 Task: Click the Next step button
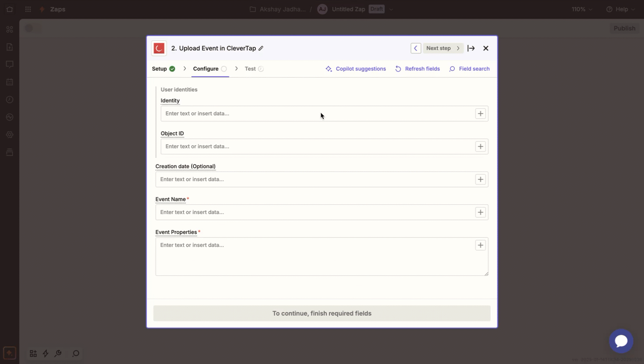(x=443, y=48)
